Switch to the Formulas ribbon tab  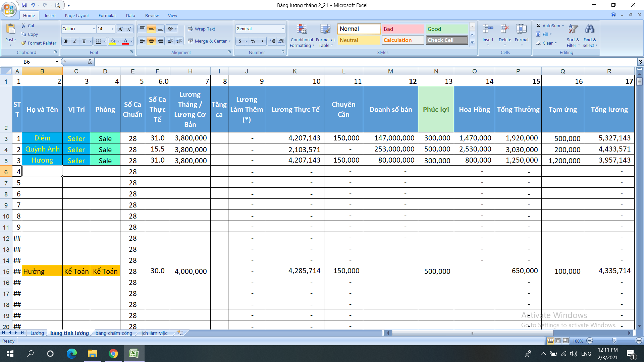pyautogui.click(x=107, y=15)
